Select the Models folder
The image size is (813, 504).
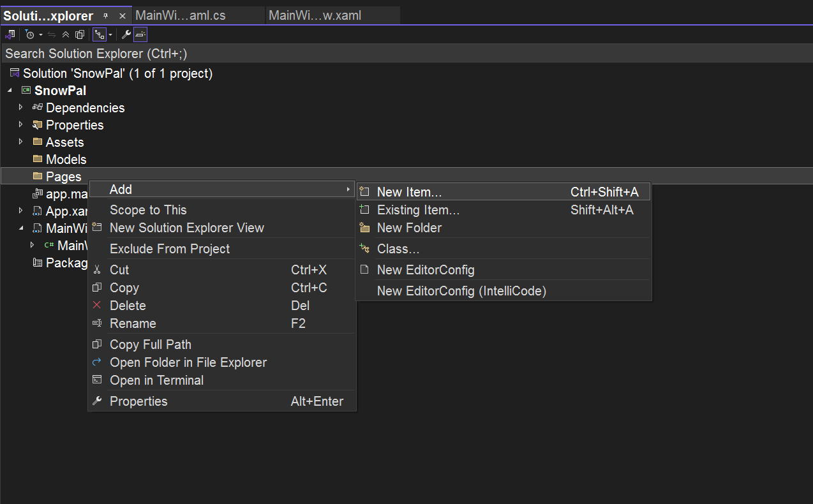66,159
